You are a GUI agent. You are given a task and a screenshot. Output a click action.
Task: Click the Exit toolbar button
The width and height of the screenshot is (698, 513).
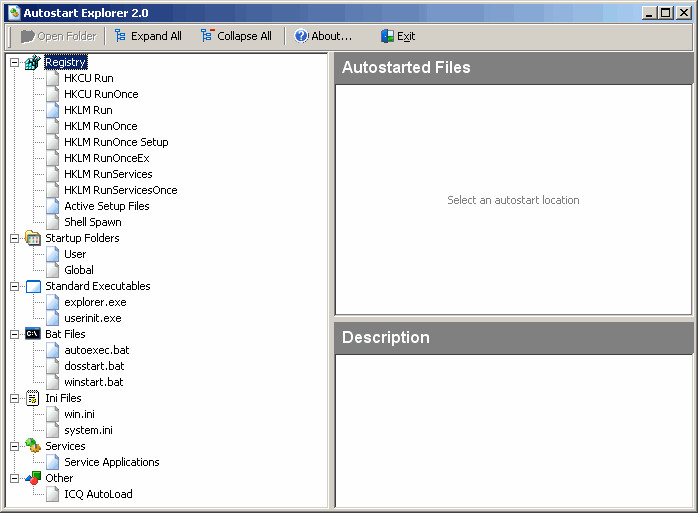(398, 36)
